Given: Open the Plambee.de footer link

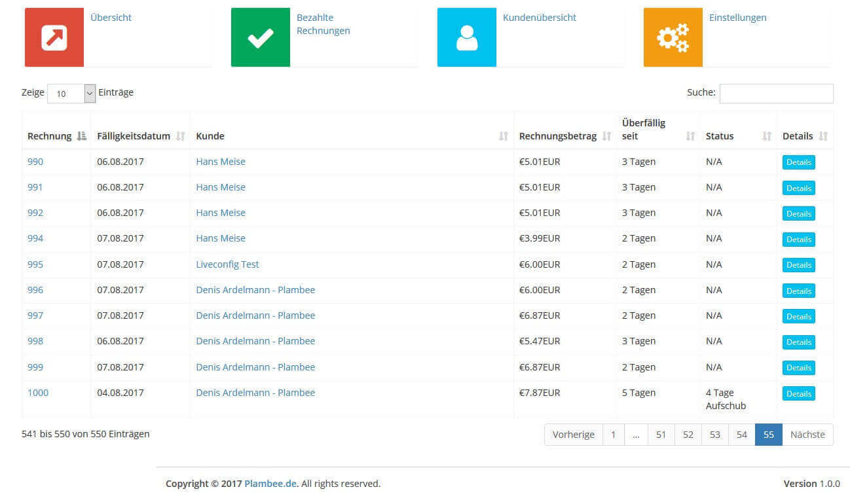Looking at the screenshot, I should click(270, 484).
